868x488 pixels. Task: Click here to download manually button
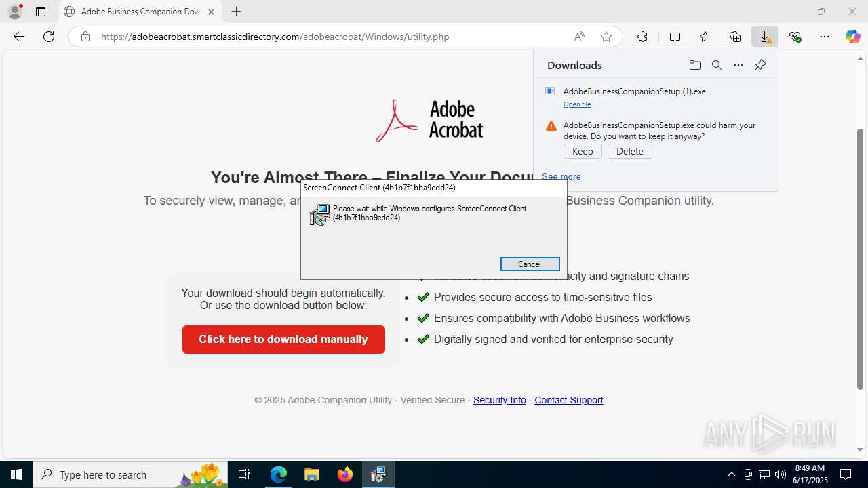(283, 339)
